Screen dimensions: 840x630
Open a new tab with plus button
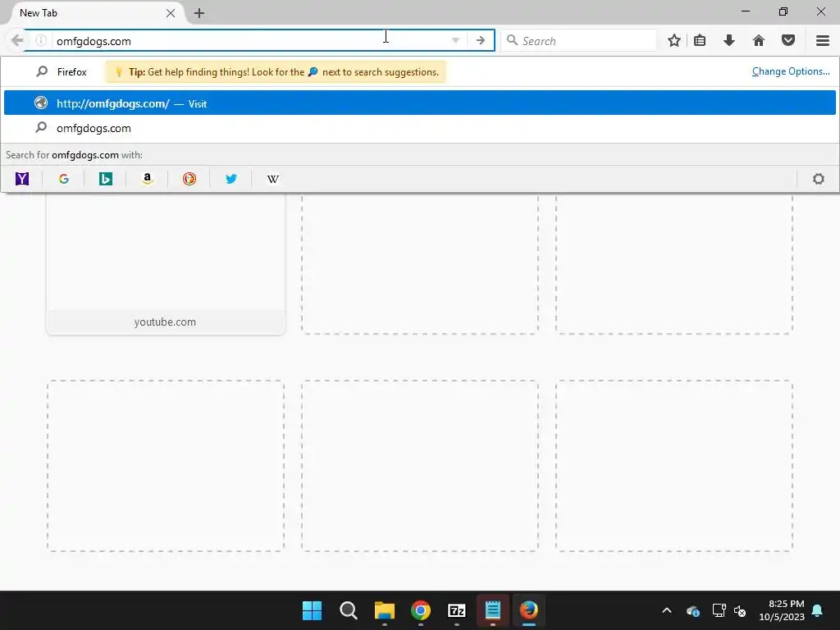pos(199,13)
